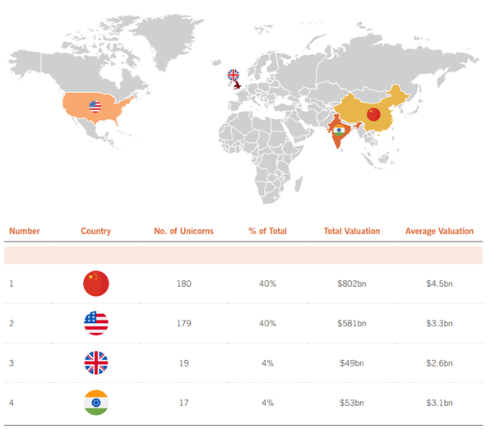Click the USA flag icon in table
This screenshot has height=429, width=504.
click(96, 322)
